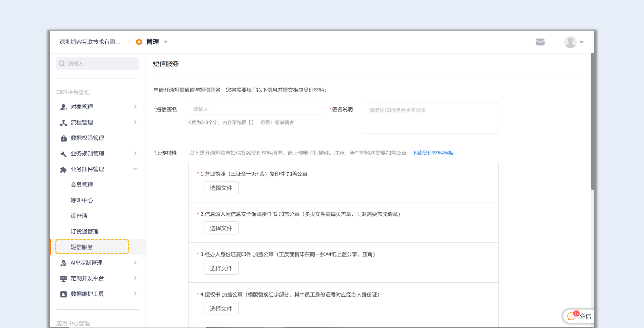This screenshot has width=644, height=328.
Task: Select 短信服务 in sidebar
Action: [x=82, y=247]
